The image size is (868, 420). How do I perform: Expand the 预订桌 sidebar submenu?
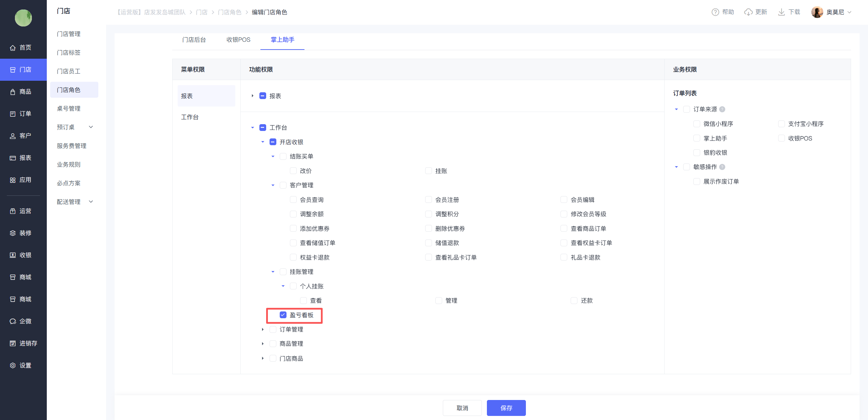coord(91,127)
